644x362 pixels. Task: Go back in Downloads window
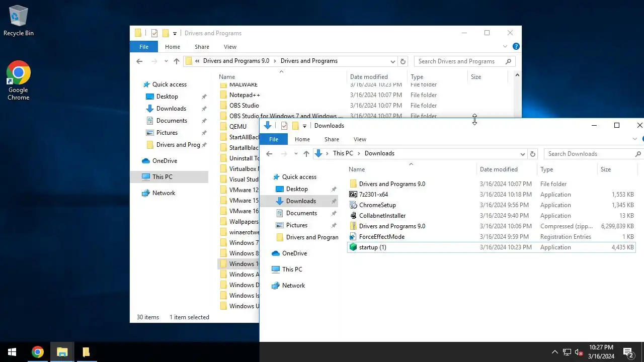click(x=269, y=154)
